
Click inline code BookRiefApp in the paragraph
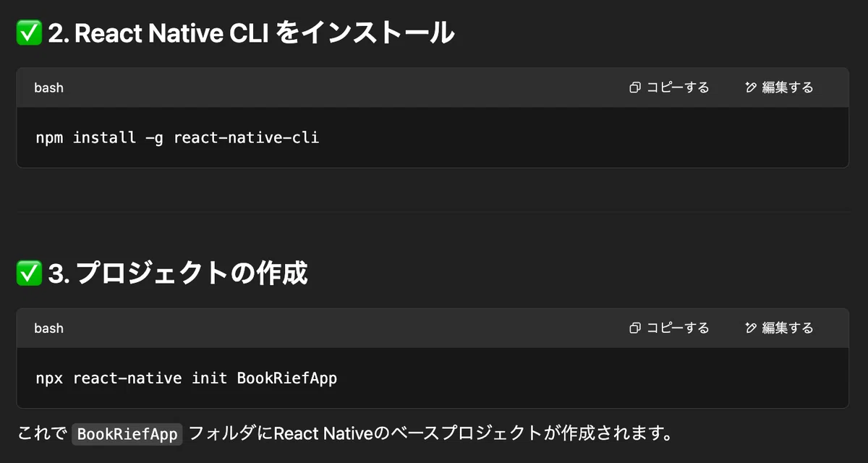(x=127, y=434)
